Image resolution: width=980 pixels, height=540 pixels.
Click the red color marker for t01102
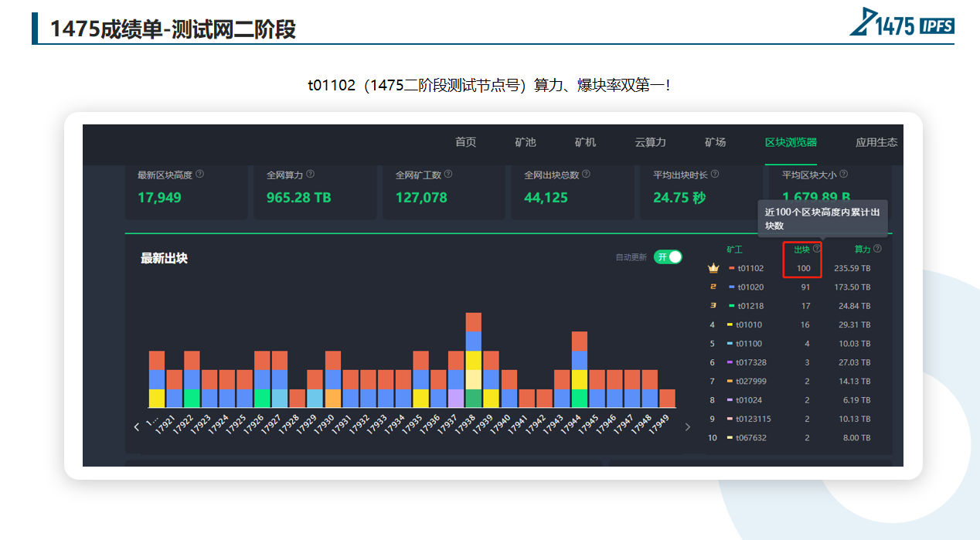[x=732, y=268]
